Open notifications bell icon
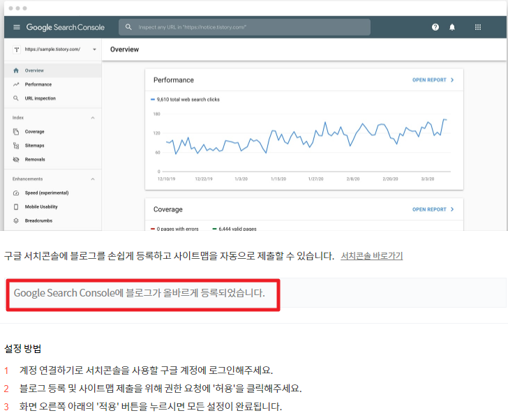This screenshot has width=508, height=420. [452, 27]
